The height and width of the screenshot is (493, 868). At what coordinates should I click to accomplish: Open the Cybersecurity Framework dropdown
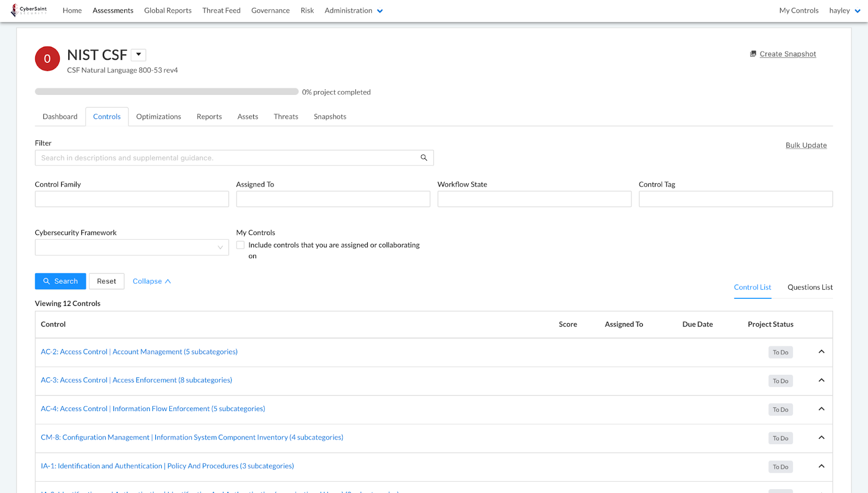click(x=132, y=247)
